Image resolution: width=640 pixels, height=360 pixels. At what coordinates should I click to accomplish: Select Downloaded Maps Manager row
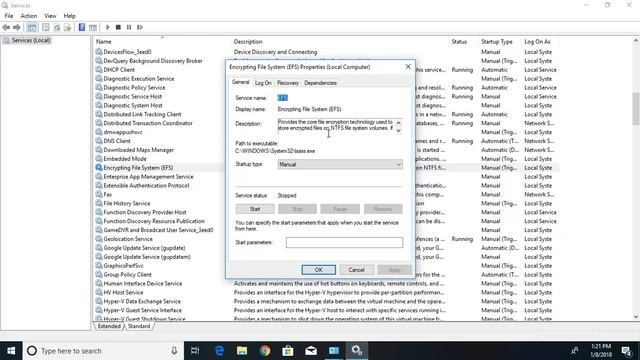(327, 150)
